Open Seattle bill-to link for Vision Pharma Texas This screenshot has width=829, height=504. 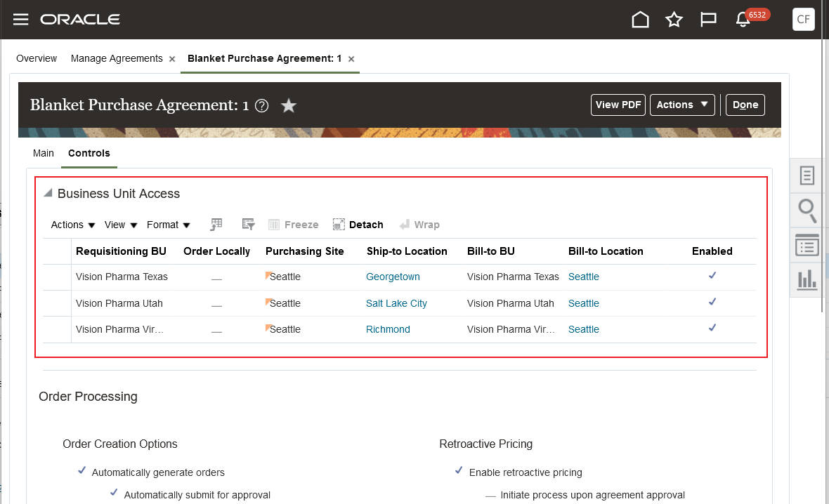click(x=584, y=277)
